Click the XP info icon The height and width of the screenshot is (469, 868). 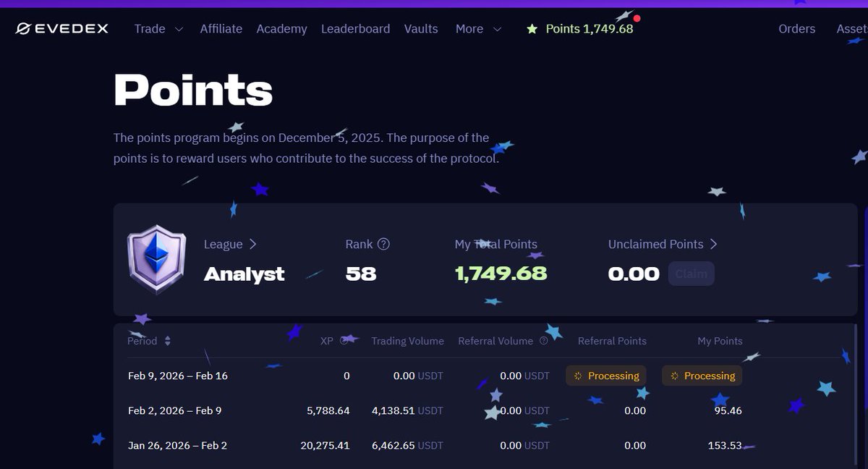coord(344,341)
